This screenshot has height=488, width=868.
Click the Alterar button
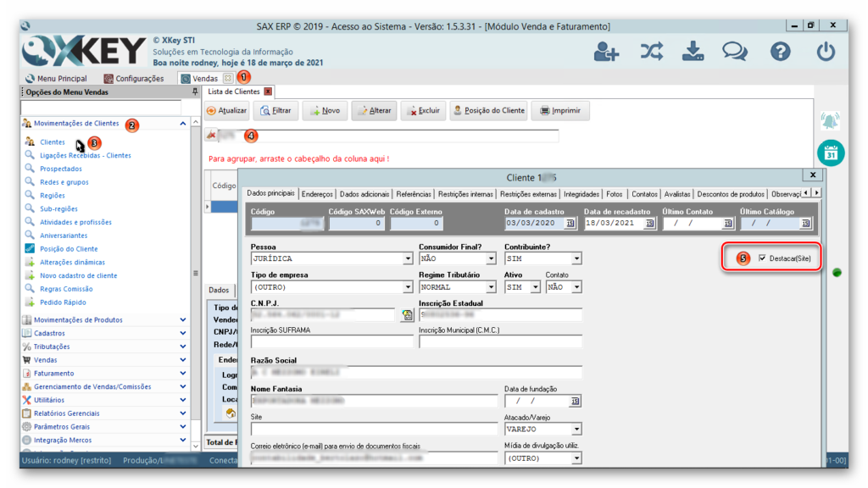374,111
